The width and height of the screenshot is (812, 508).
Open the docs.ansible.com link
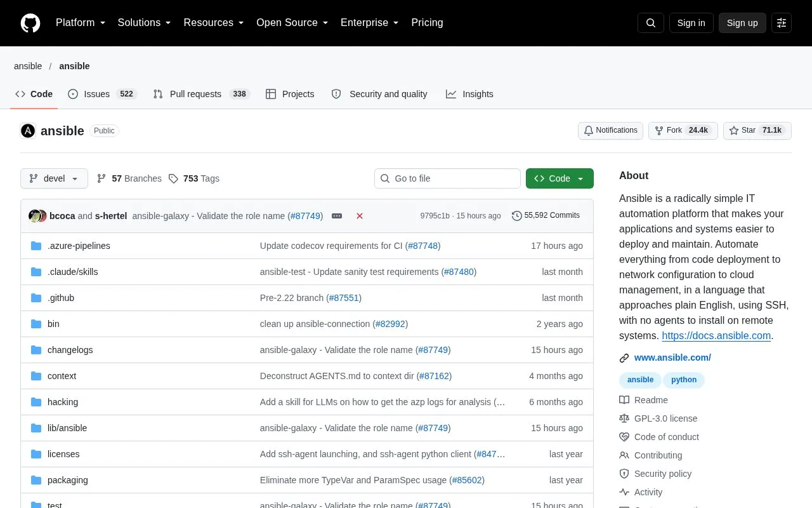pos(716,336)
